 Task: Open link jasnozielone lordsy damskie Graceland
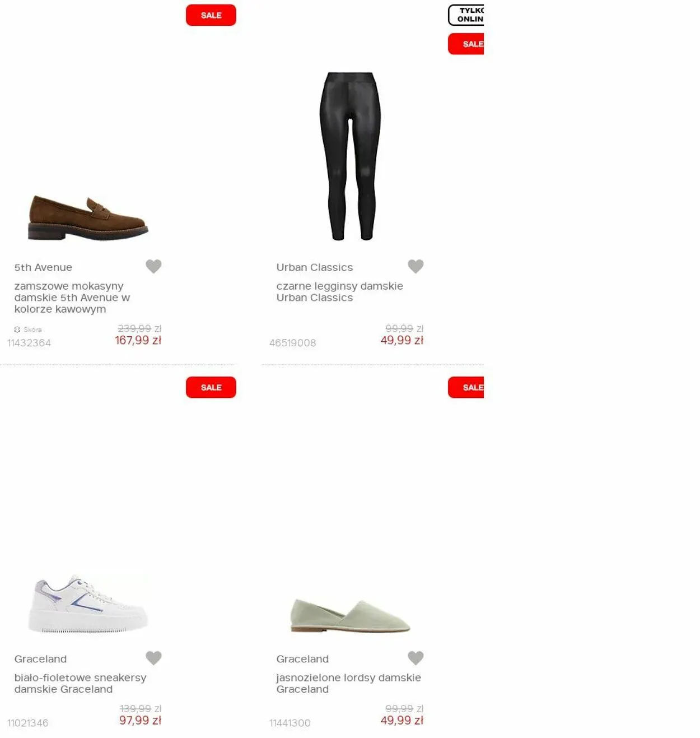click(348, 683)
